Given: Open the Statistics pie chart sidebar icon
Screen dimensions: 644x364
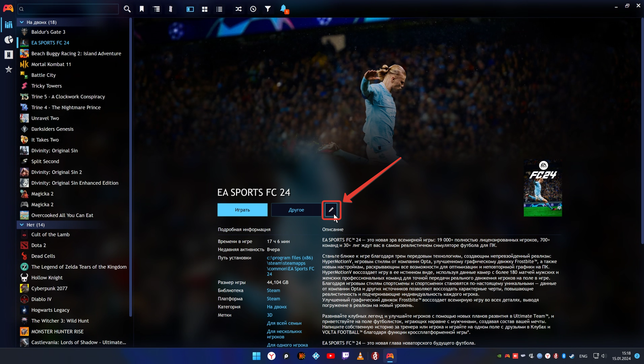Looking at the screenshot, I should [8, 39].
